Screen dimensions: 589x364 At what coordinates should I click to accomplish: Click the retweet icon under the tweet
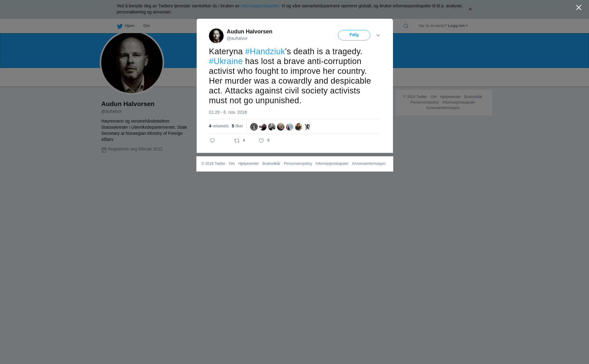pyautogui.click(x=237, y=141)
